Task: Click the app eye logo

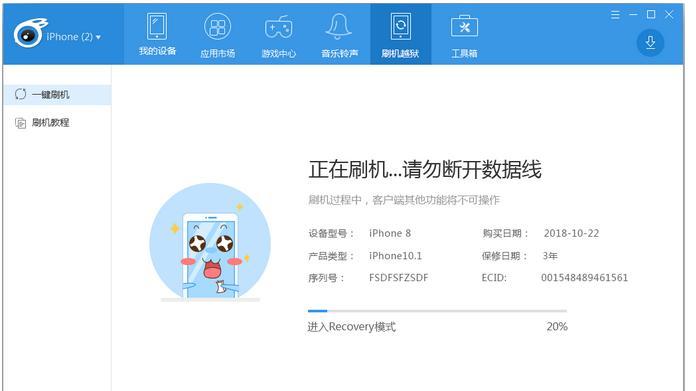Action: click(30, 33)
